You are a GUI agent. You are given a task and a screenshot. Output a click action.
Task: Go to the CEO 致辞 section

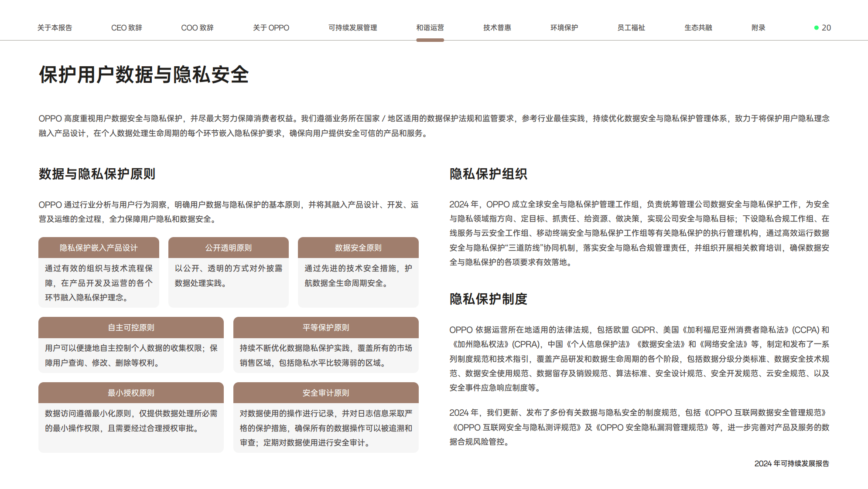(x=126, y=27)
